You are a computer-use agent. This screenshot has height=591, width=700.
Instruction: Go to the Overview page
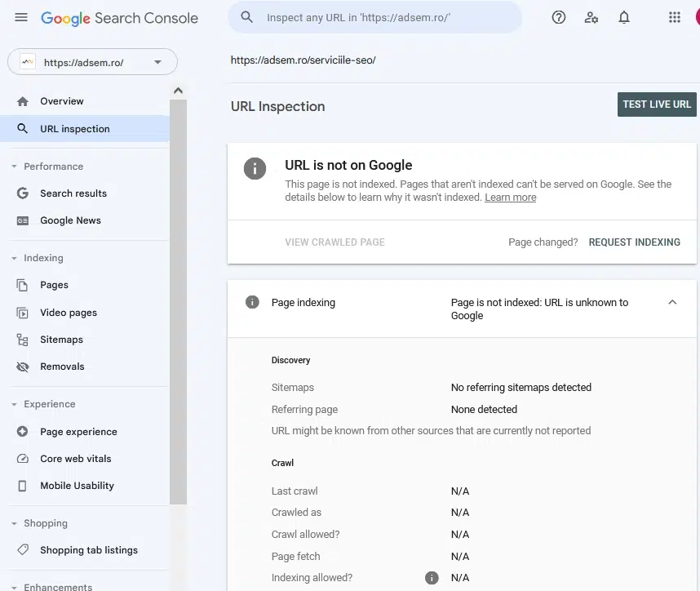(x=62, y=101)
